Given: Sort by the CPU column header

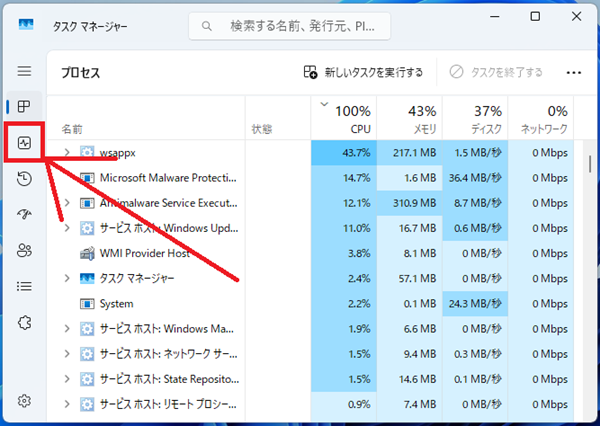Looking at the screenshot, I should coord(344,118).
